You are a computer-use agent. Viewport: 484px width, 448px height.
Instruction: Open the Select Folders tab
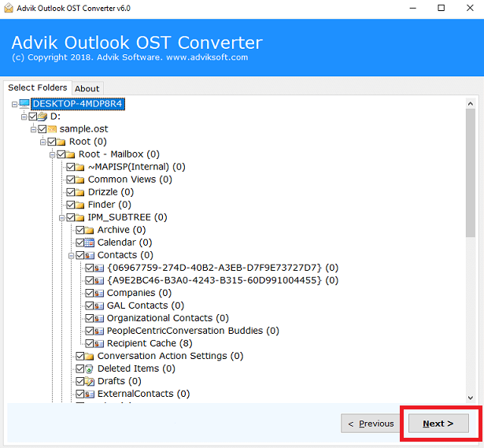coord(38,87)
